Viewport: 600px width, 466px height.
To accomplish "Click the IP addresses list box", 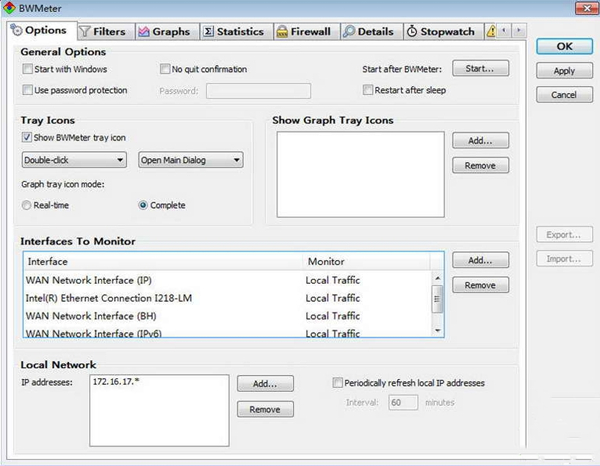I will tap(157, 410).
